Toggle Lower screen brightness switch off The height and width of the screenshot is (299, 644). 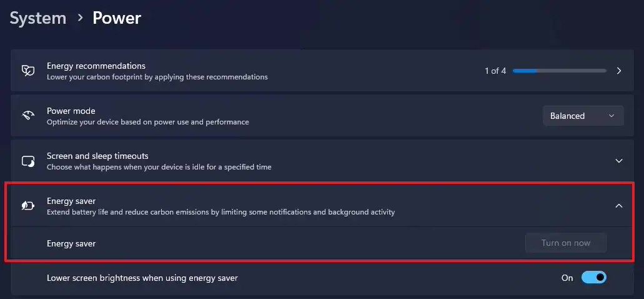(x=593, y=278)
